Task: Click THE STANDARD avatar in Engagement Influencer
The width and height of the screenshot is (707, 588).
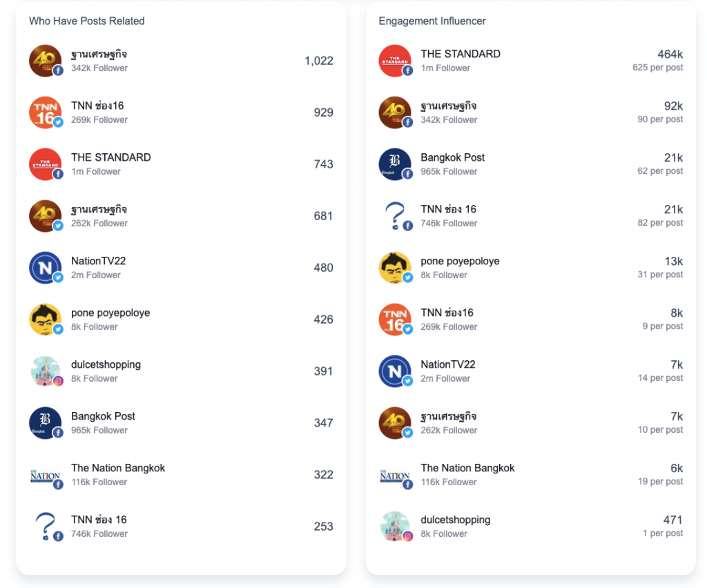Action: point(394,60)
